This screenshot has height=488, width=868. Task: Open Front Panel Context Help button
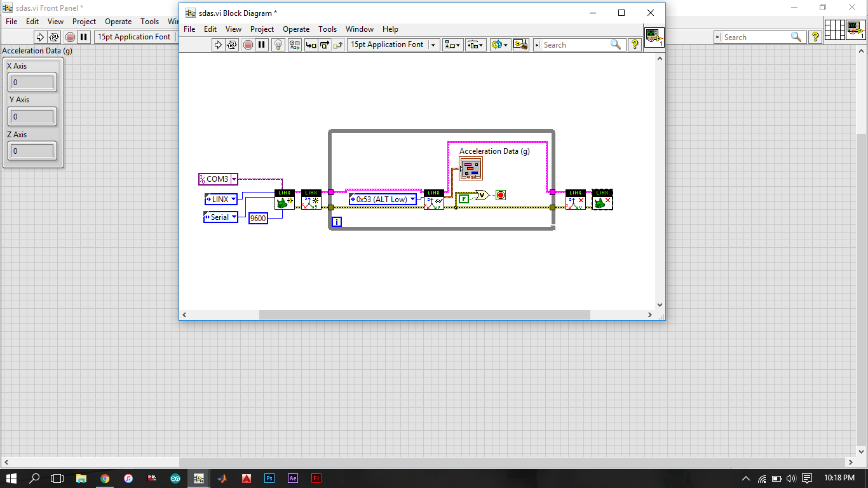tap(815, 37)
